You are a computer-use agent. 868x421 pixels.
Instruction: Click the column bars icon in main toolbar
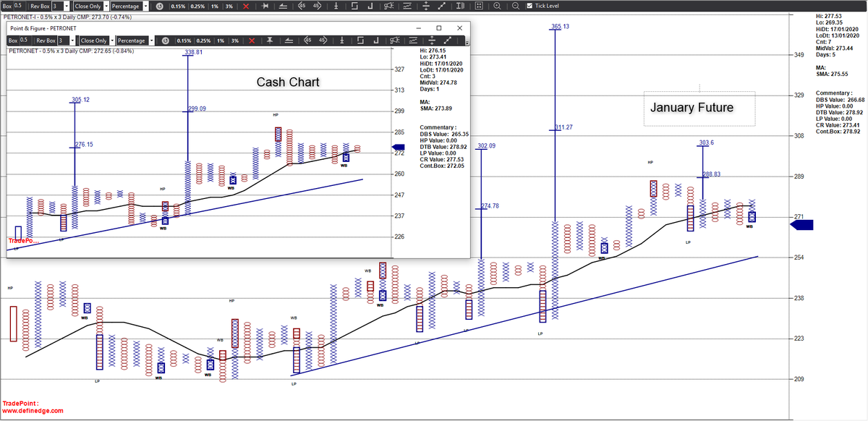pos(460,6)
